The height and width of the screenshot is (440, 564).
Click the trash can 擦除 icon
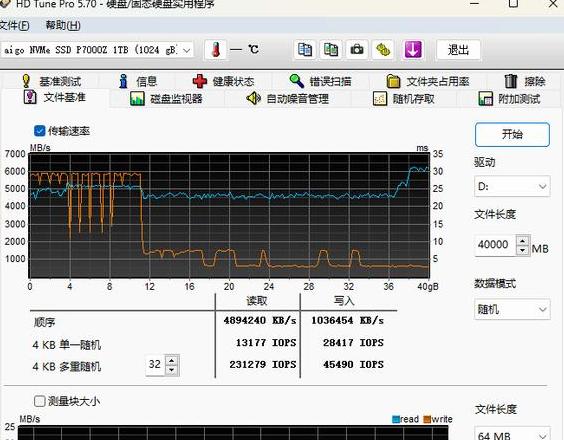[x=510, y=81]
